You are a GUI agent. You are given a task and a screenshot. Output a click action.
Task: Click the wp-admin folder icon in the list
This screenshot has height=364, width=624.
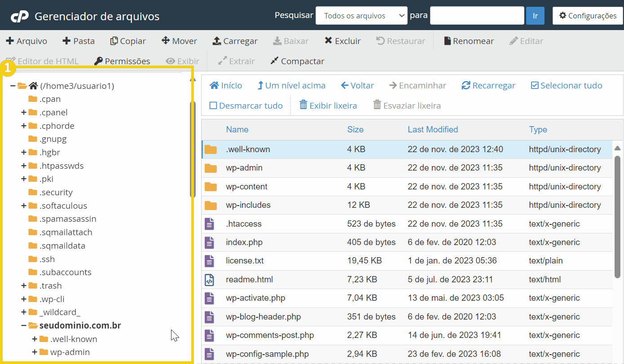(211, 168)
